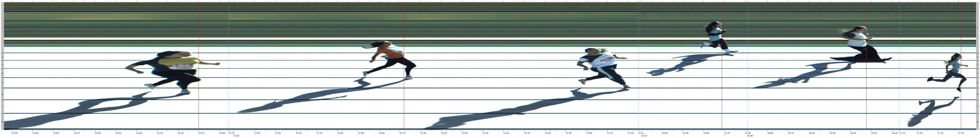Click the 51.60 time label on ruler
This screenshot has width=980, height=138.
pos(631,133)
